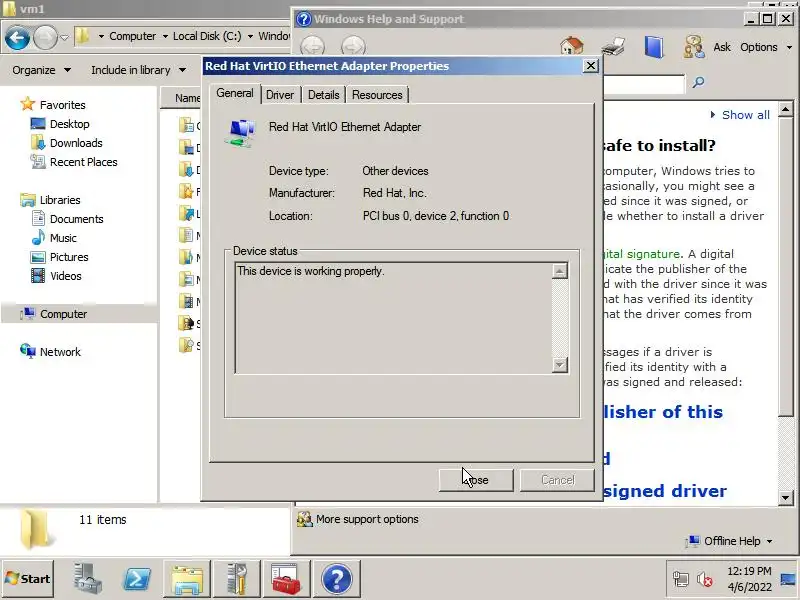The width and height of the screenshot is (800, 600).
Task: Click Start button
Action: click(28, 579)
